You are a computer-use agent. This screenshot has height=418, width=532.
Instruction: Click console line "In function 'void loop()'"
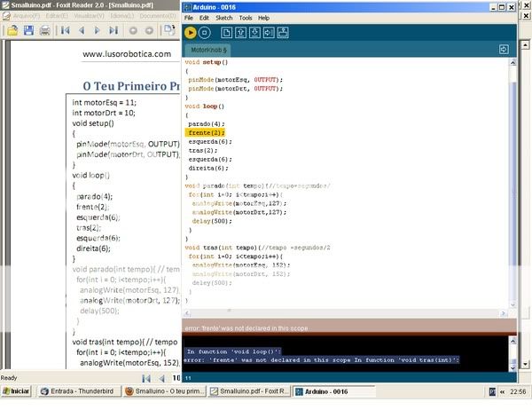234,351
